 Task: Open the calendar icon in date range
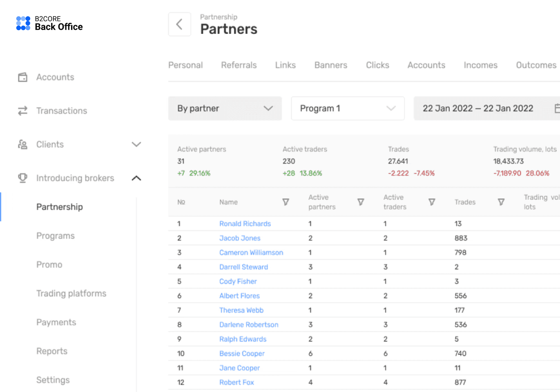[557, 108]
